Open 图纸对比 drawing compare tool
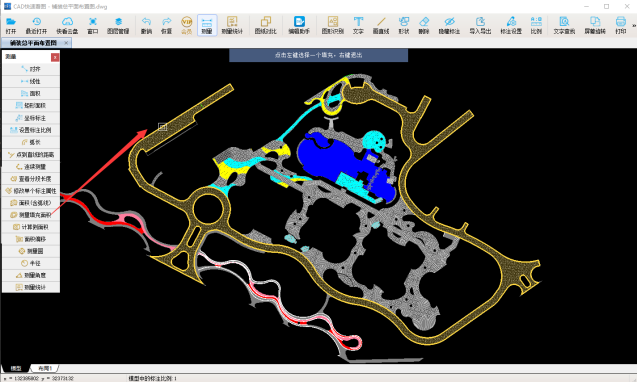The width and height of the screenshot is (638, 383). point(265,25)
